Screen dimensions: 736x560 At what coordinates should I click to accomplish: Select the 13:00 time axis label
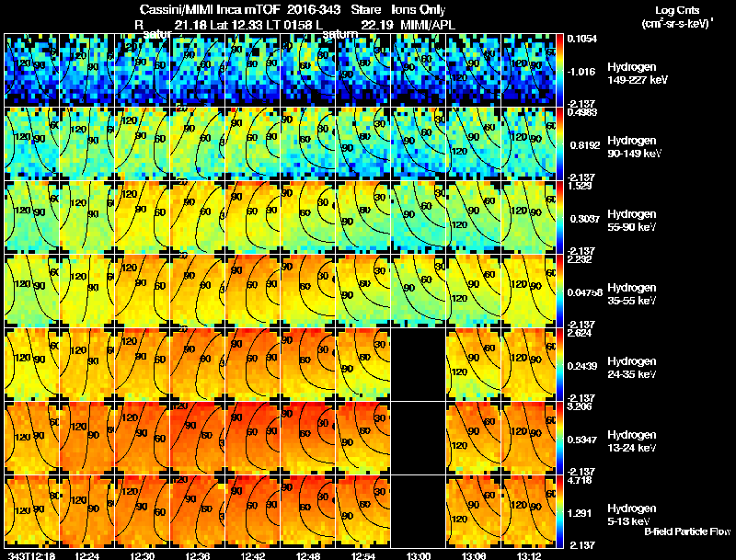coord(419,555)
